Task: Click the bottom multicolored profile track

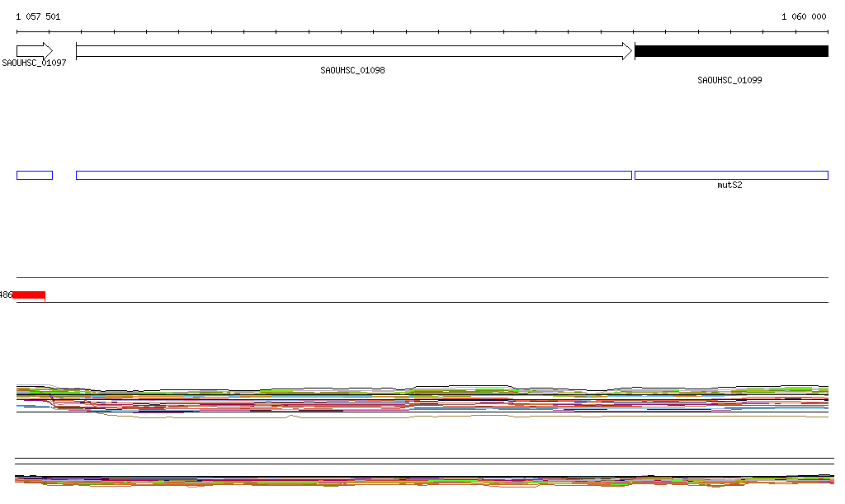Action: (421, 480)
